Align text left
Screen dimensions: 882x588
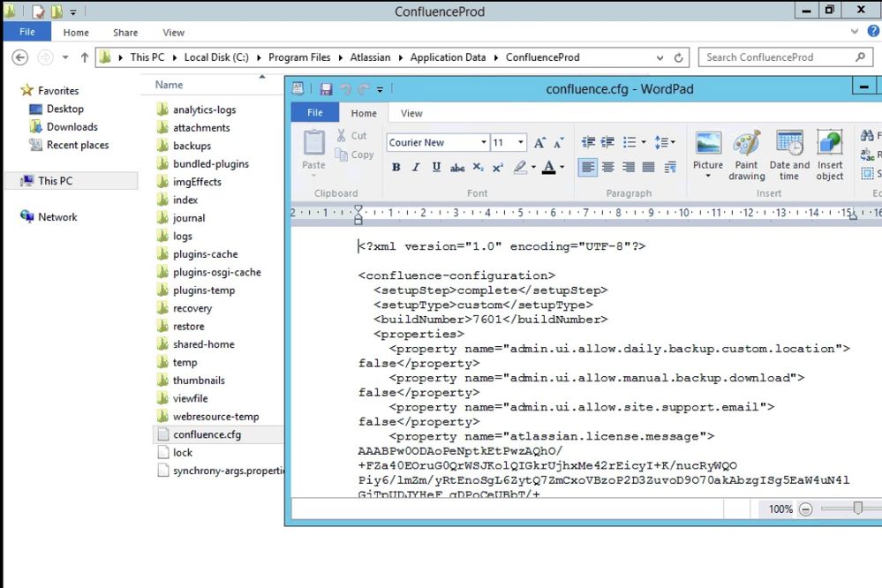pyautogui.click(x=588, y=167)
